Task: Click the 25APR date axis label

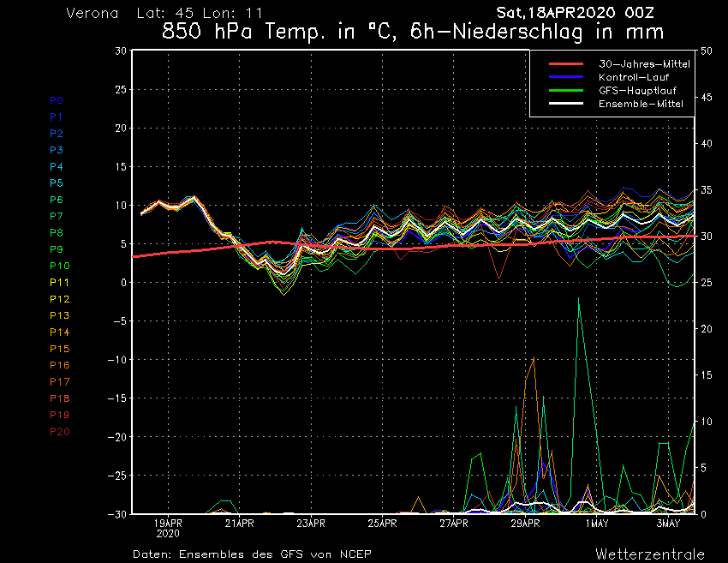Action: [x=382, y=523]
